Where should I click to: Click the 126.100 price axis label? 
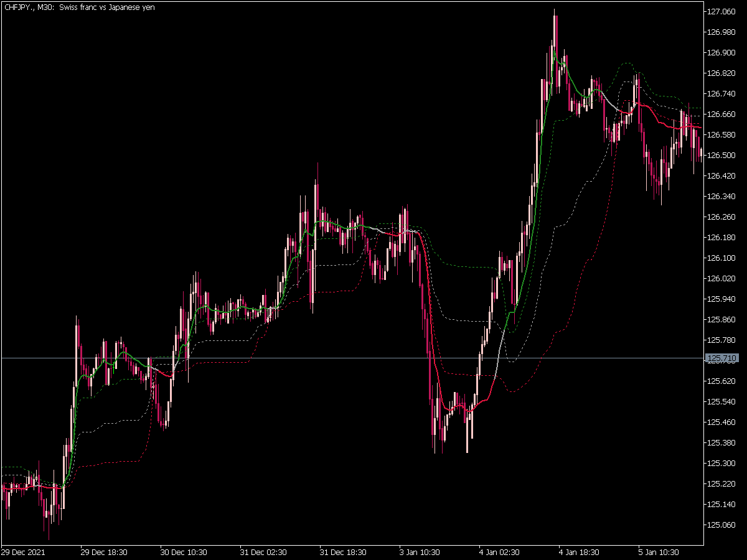click(721, 258)
